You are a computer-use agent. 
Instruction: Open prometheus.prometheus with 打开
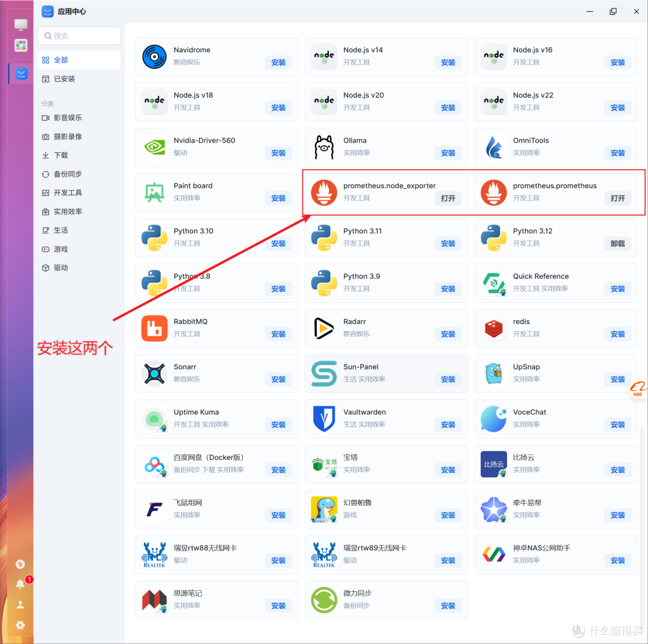617,198
